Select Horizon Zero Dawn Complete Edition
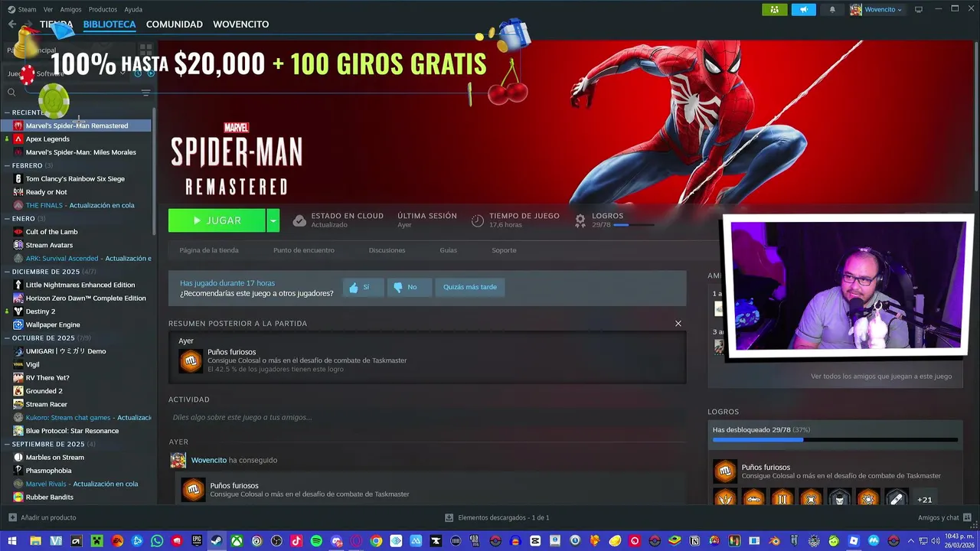This screenshot has height=551, width=980. coord(86,298)
